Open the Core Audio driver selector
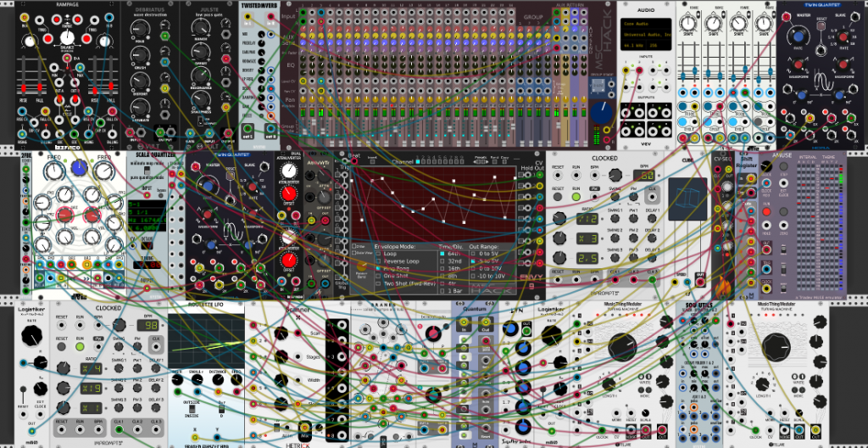868x448 pixels. 645,24
